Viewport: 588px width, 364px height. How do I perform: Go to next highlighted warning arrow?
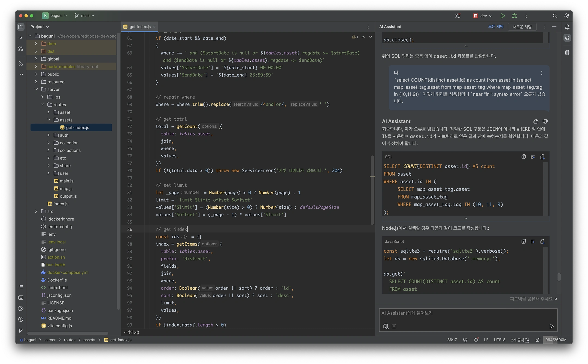(371, 37)
